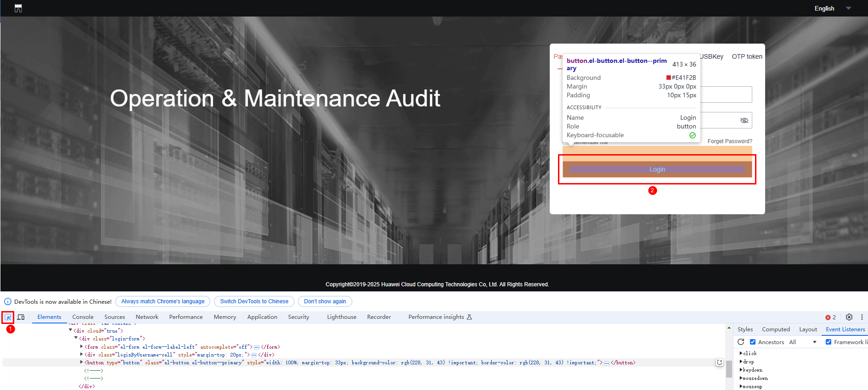
Task: Expand the click event listener entry
Action: coord(741,353)
